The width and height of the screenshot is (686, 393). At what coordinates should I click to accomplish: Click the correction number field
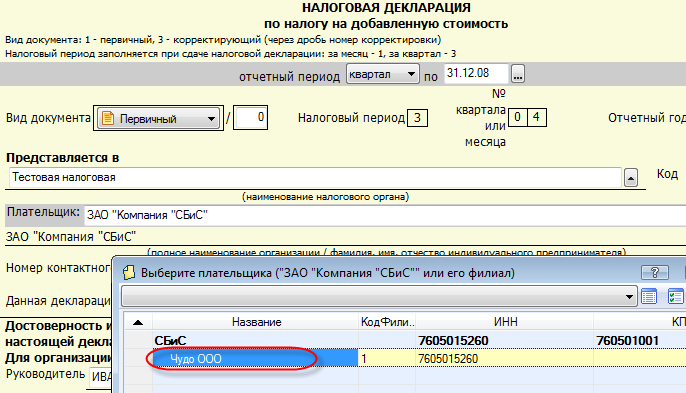pos(250,117)
